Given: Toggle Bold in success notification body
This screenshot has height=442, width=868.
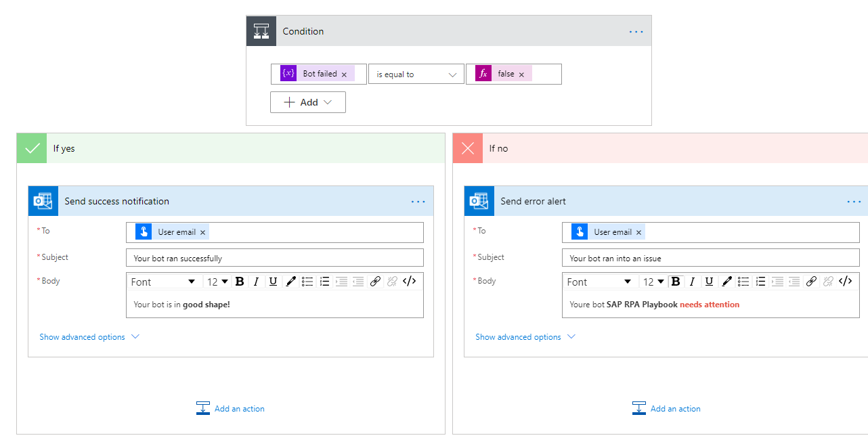Looking at the screenshot, I should tap(239, 282).
